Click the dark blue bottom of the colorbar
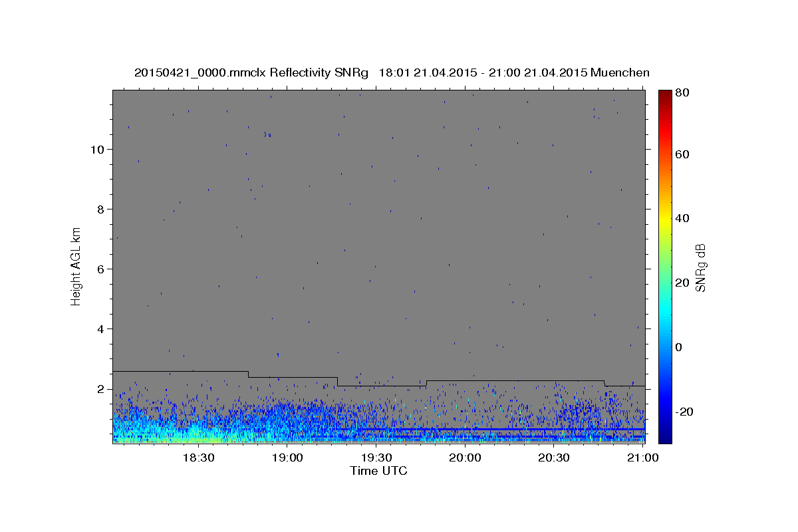Viewport: 798px width, 532px height. click(x=665, y=437)
